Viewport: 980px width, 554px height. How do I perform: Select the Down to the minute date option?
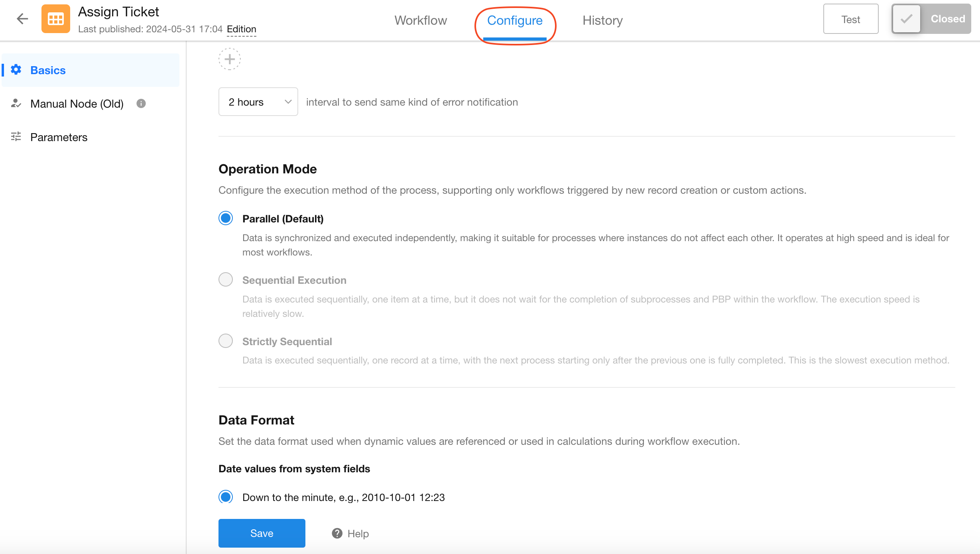tap(226, 497)
